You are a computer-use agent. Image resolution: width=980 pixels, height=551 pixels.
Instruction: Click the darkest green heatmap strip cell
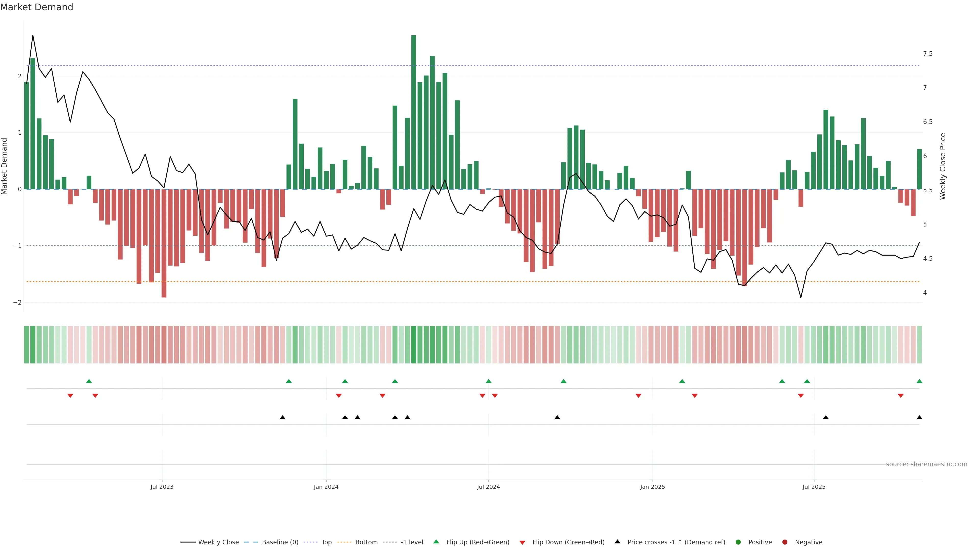413,345
